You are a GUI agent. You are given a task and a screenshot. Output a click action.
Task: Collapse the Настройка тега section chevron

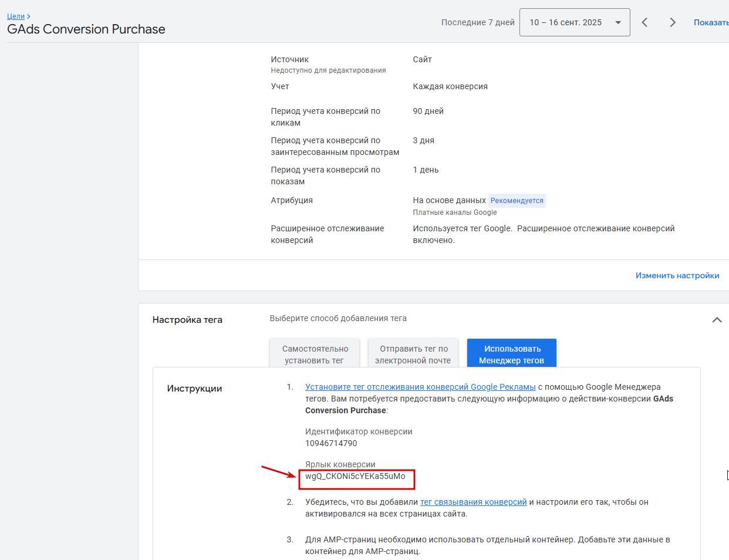click(x=717, y=320)
